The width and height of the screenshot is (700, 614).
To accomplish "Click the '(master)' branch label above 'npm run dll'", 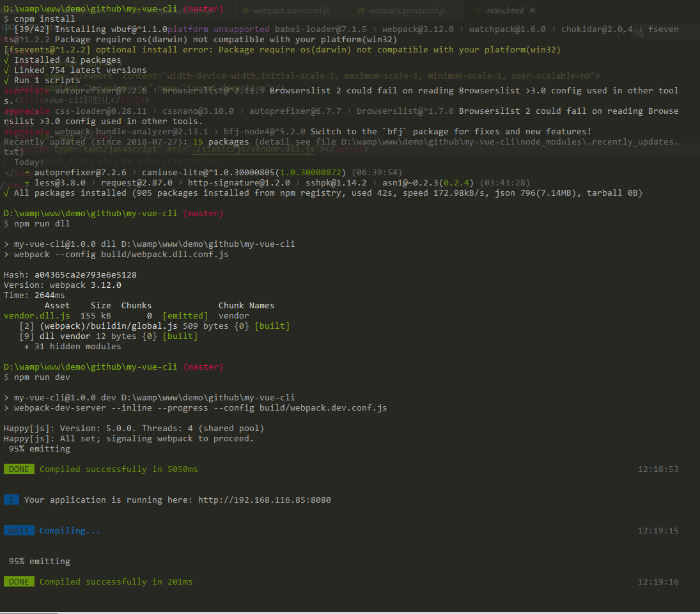I will point(203,214).
